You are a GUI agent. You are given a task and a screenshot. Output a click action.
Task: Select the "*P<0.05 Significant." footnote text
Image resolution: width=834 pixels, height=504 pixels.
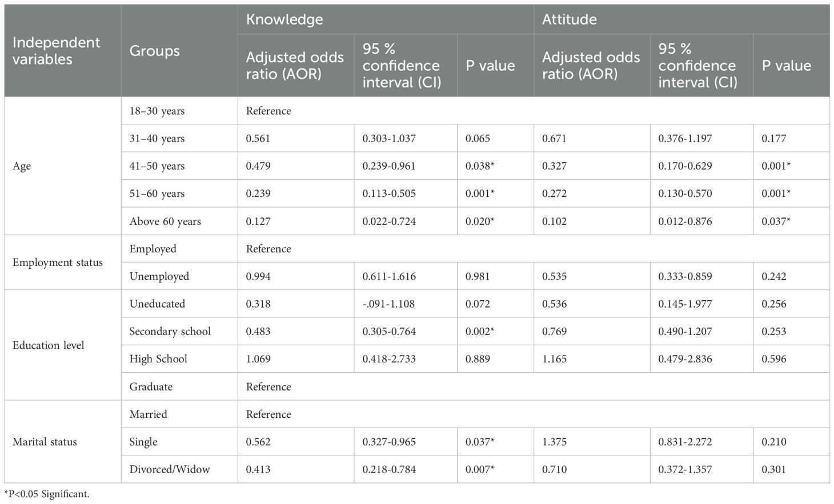pyautogui.click(x=47, y=494)
